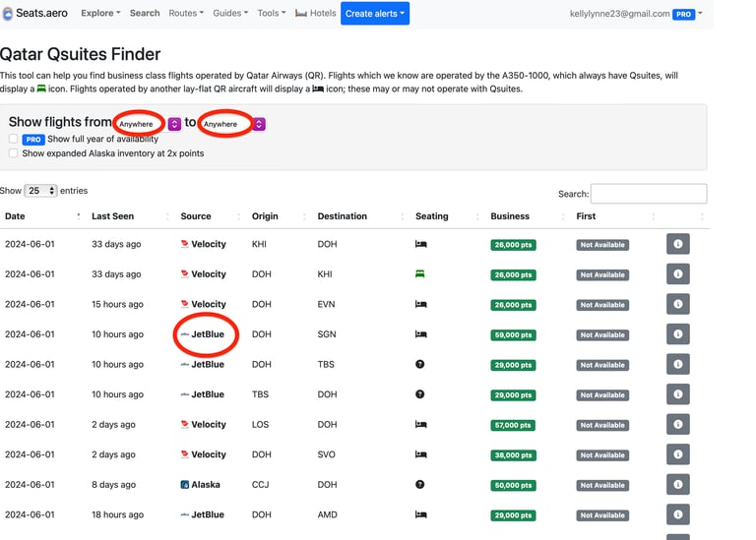This screenshot has height=540, width=756.
Task: Click green Qsuites icon in DOH to KHI row
Action: tap(420, 274)
